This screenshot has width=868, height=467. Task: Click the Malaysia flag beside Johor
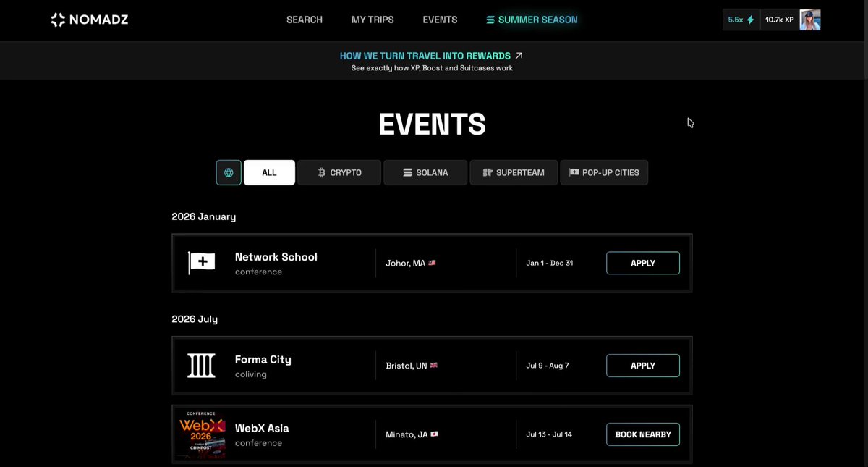tap(432, 263)
